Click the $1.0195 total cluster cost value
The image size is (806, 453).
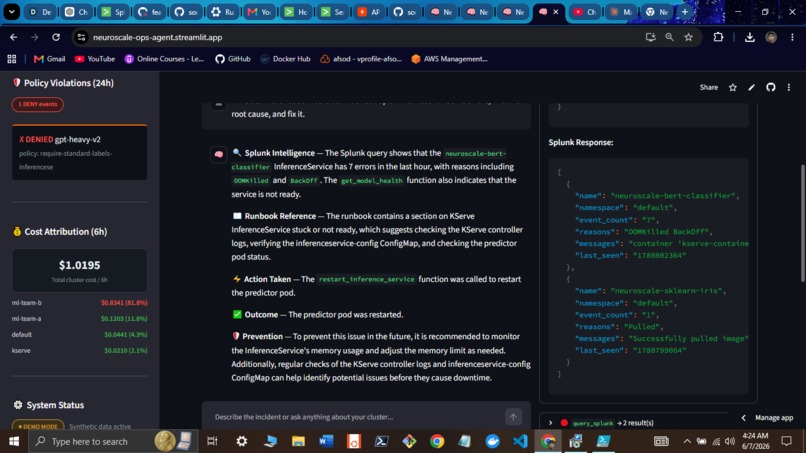pyautogui.click(x=79, y=265)
